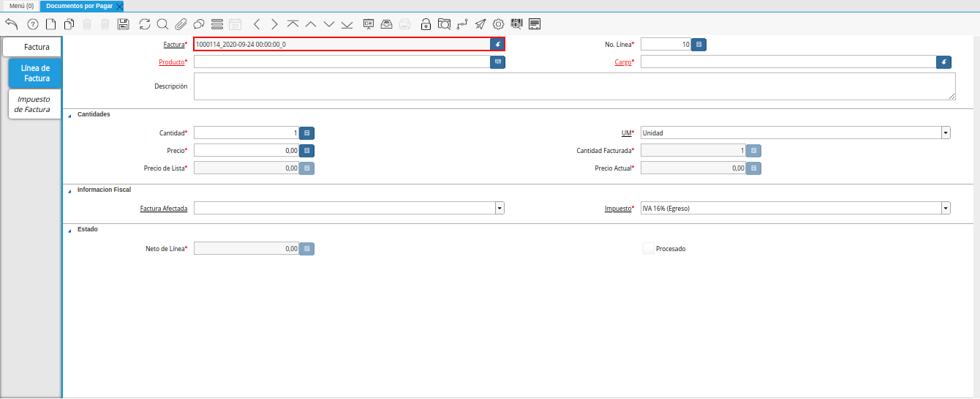Jump to the last record with the barred down arrow
The image size is (980, 399).
[x=347, y=24]
